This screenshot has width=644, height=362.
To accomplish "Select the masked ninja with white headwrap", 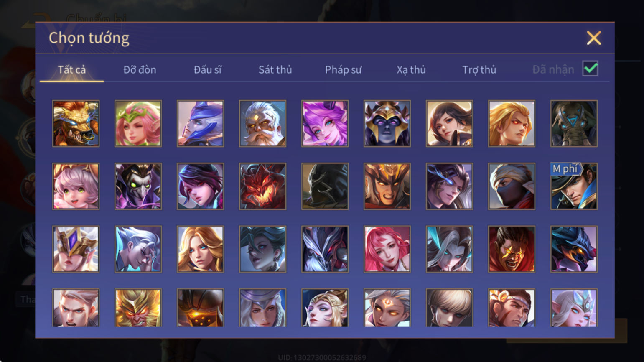I will pyautogui.click(x=512, y=186).
